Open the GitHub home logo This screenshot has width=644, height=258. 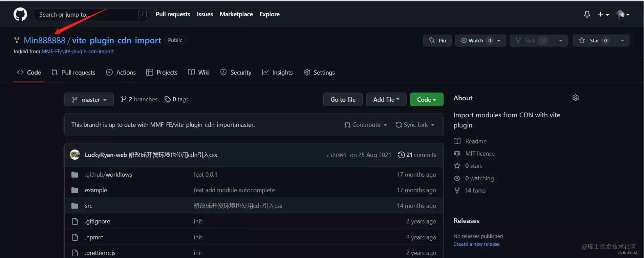pos(20,14)
